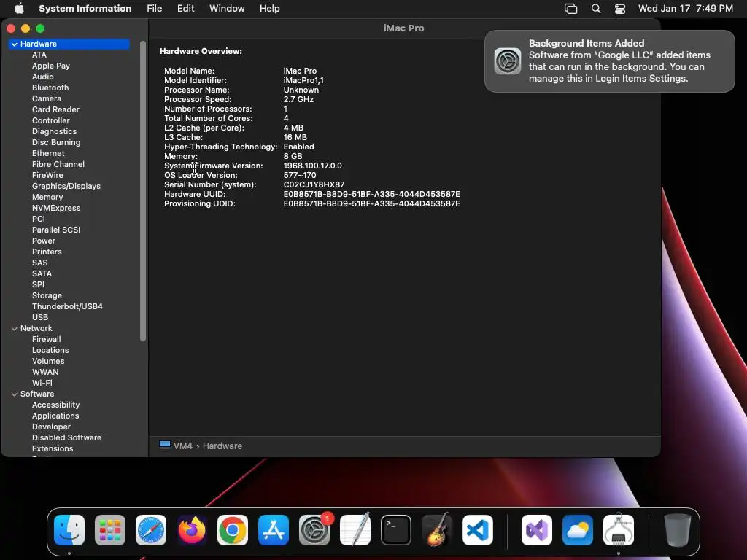Select Ethernet in the sidebar

(x=48, y=153)
